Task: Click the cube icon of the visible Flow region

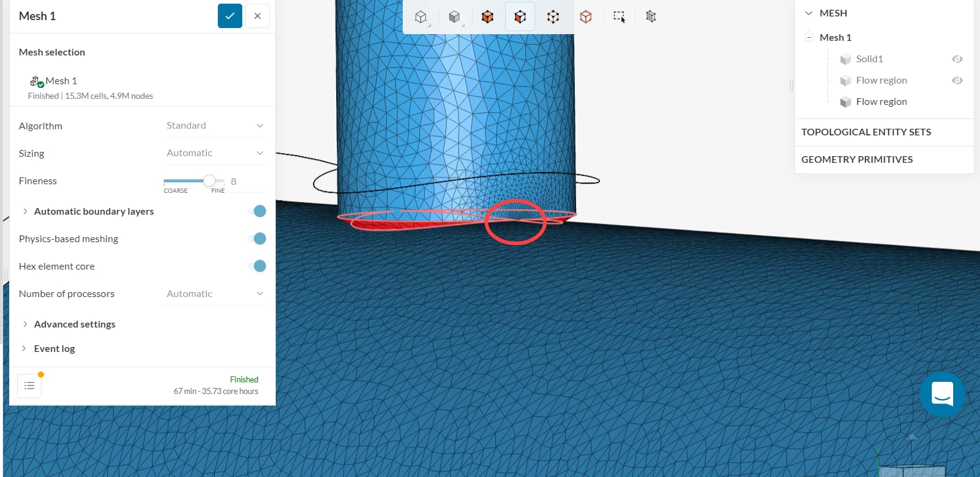Action: (846, 102)
